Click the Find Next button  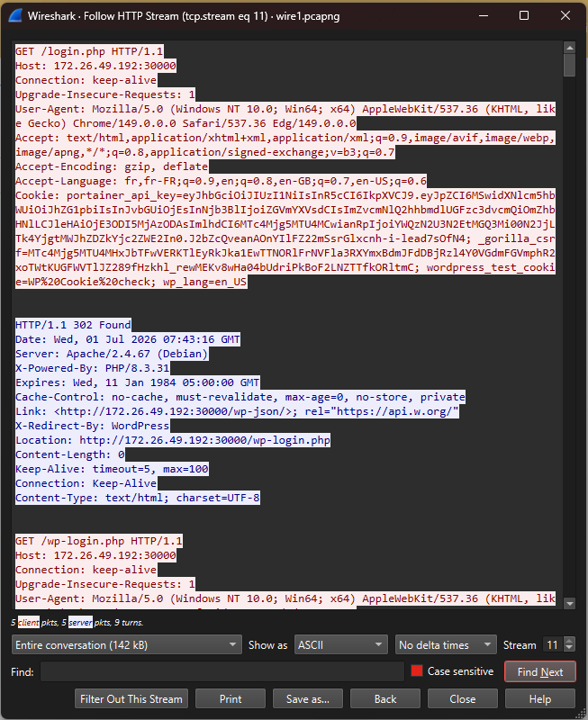click(540, 671)
